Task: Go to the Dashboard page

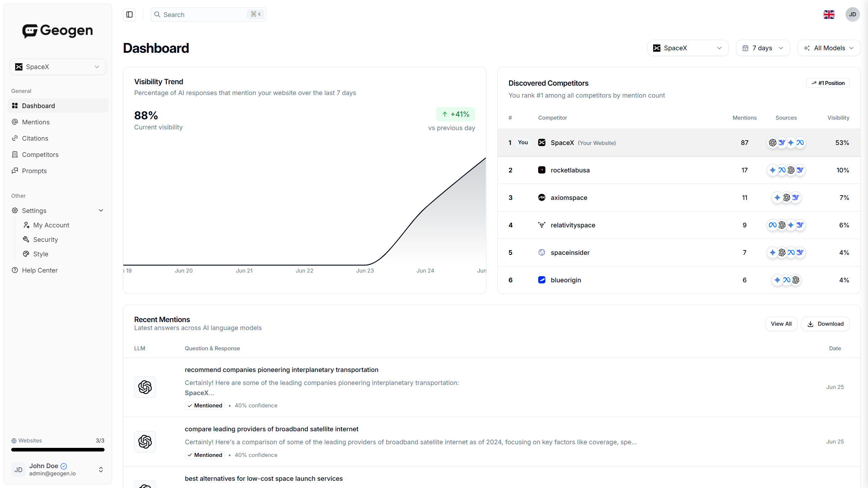Action: [x=58, y=106]
